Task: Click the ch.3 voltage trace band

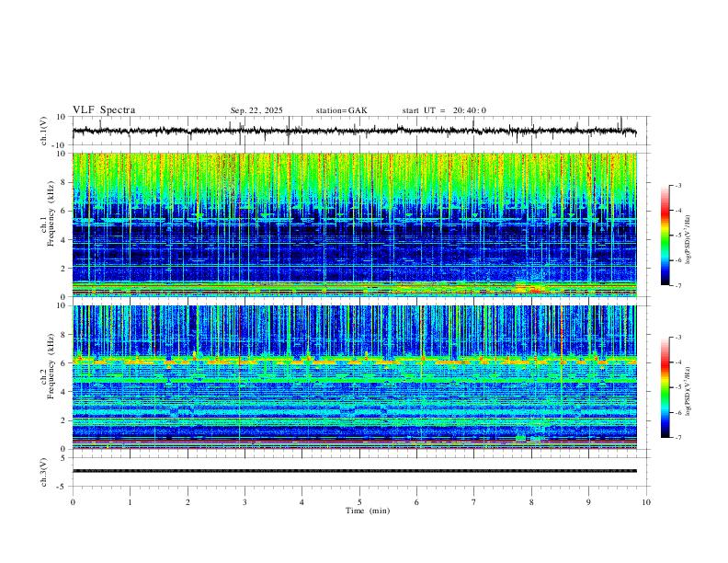Action: [354, 471]
